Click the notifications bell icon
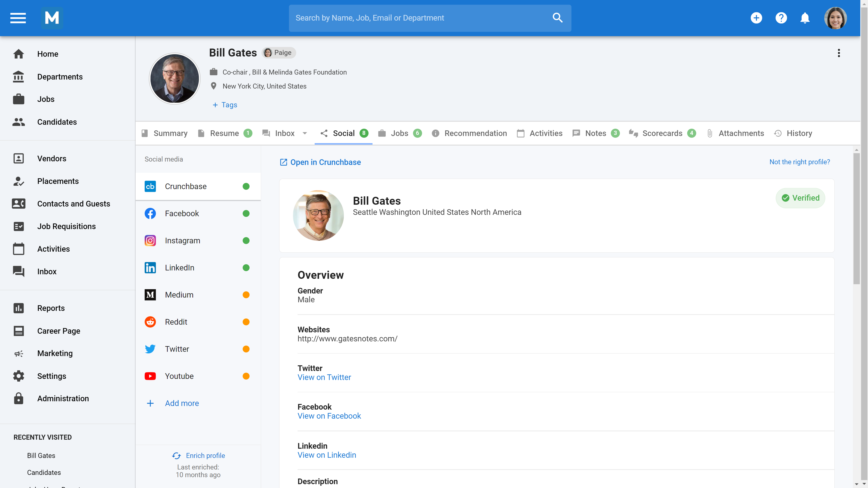868x488 pixels. click(805, 18)
